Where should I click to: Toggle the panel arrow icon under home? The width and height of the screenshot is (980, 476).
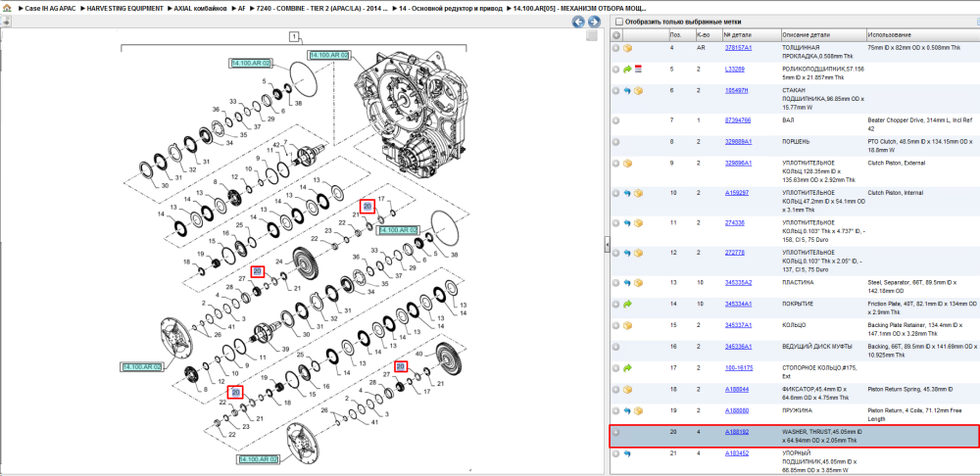tap(6, 22)
